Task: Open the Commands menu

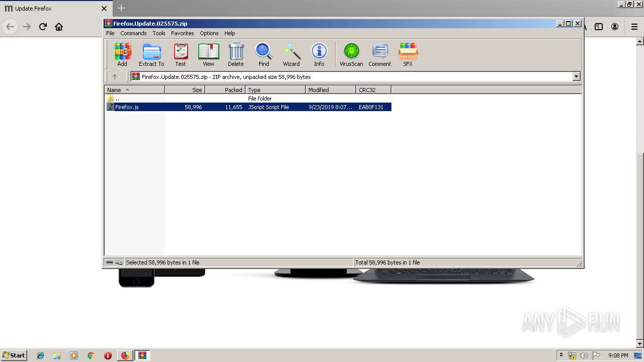Action: pyautogui.click(x=133, y=33)
